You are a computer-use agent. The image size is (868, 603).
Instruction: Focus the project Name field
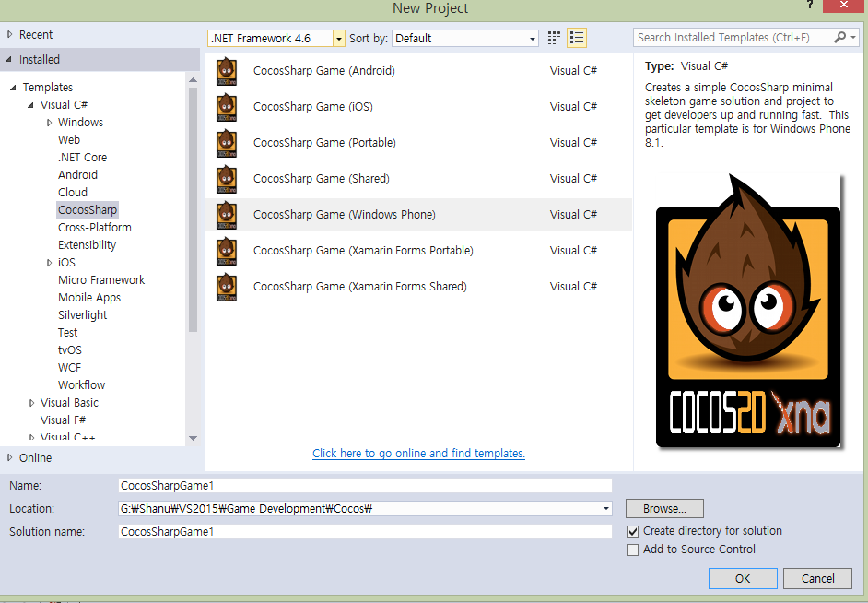(x=365, y=486)
